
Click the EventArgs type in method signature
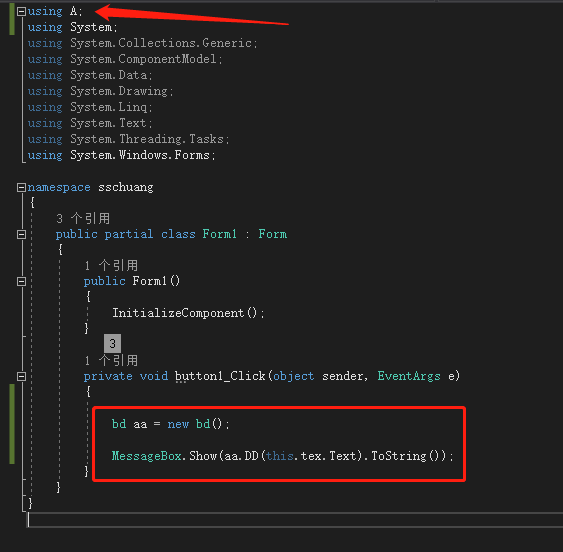pos(409,376)
